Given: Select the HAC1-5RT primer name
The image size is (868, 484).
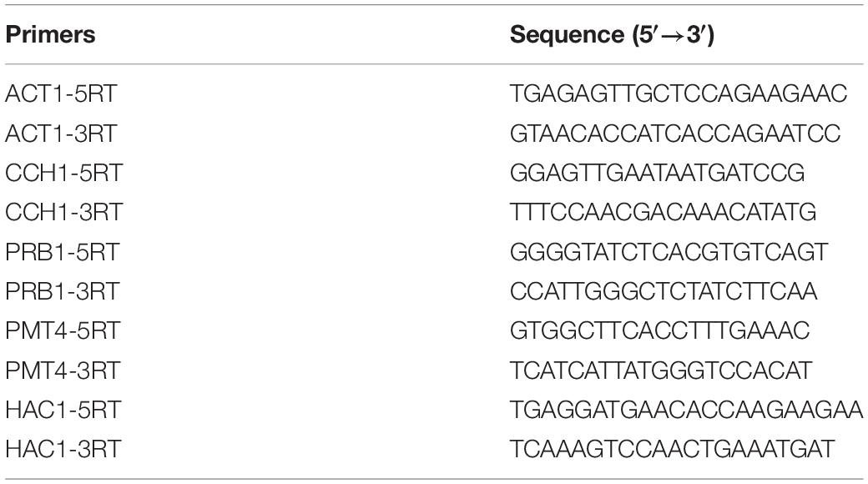Looking at the screenshot, I should click(63, 410).
